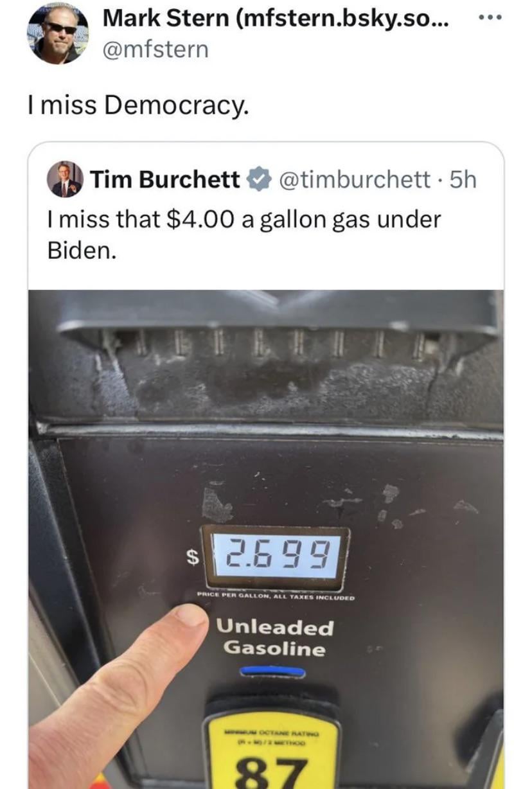Open Tim Burchett's display name
This screenshot has width=532, height=789.
[x=165, y=179]
